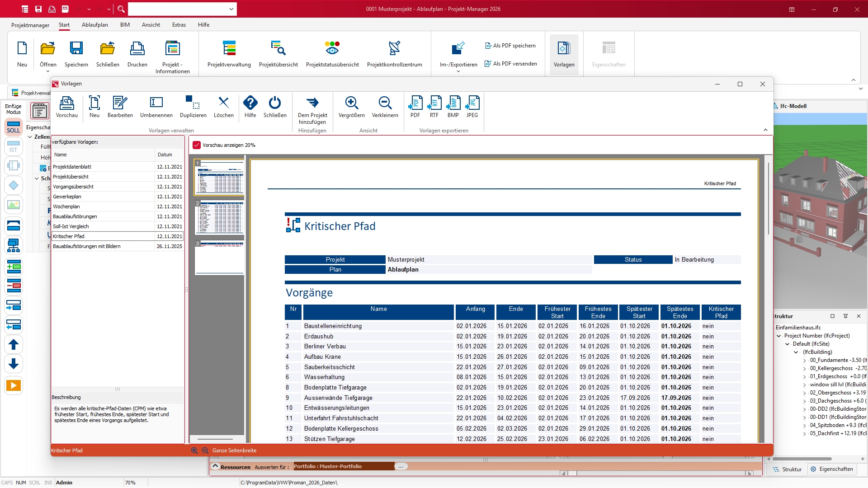Click the Vergrößern zoom-in icon

351,103
